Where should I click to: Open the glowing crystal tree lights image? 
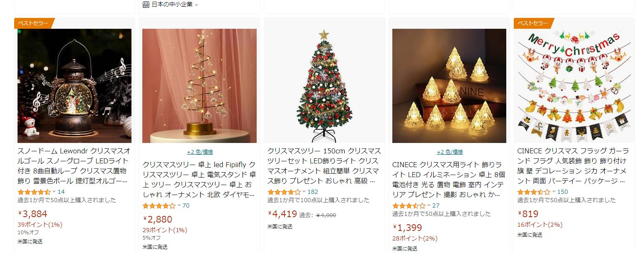[449, 86]
